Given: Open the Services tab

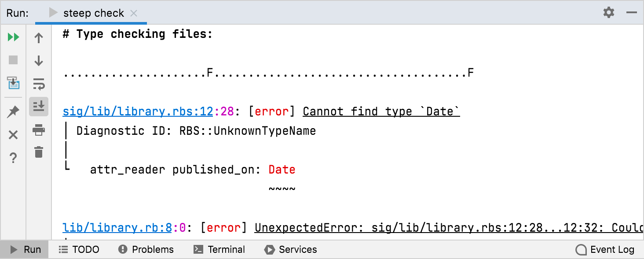Looking at the screenshot, I should click(x=291, y=249).
